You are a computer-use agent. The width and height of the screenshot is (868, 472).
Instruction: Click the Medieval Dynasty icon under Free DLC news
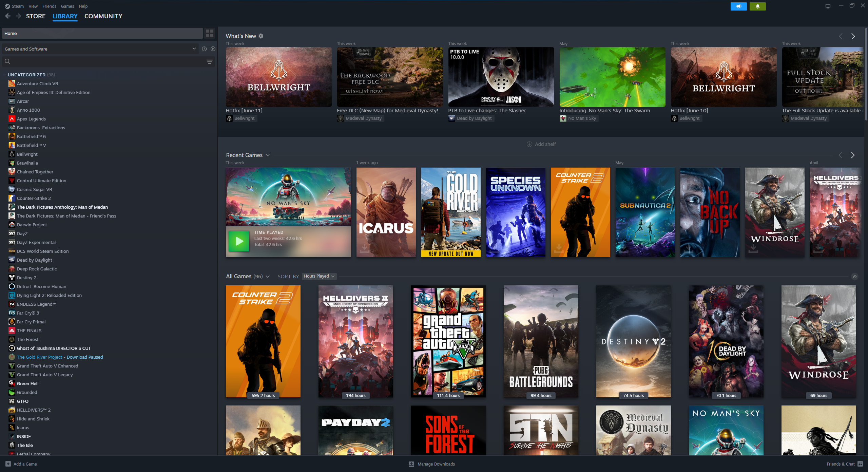tap(341, 118)
